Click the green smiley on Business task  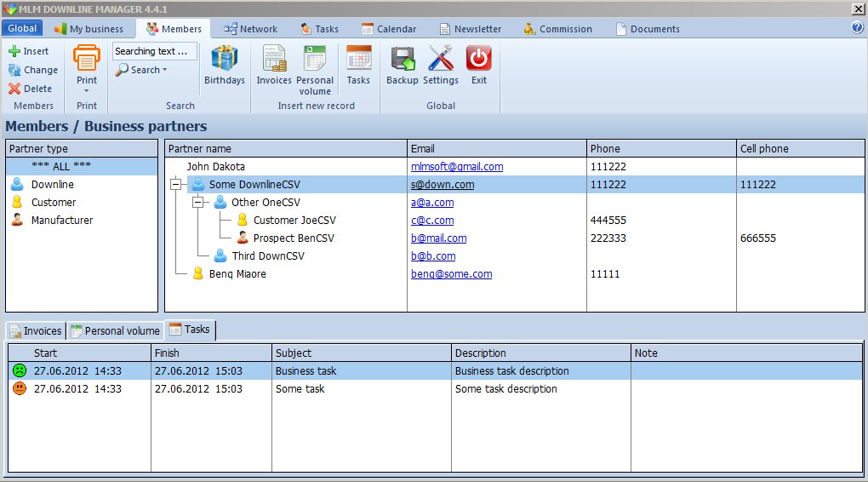pyautogui.click(x=19, y=371)
